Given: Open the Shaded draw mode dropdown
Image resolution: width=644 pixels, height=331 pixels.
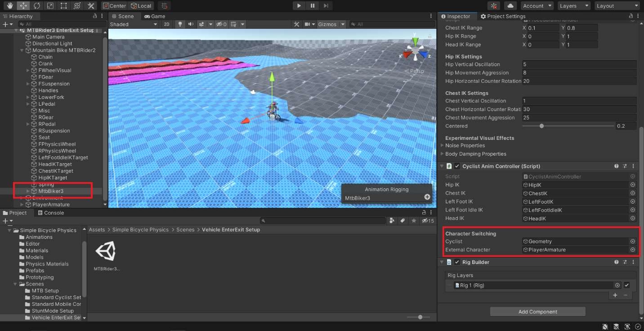Looking at the screenshot, I should 133,24.
